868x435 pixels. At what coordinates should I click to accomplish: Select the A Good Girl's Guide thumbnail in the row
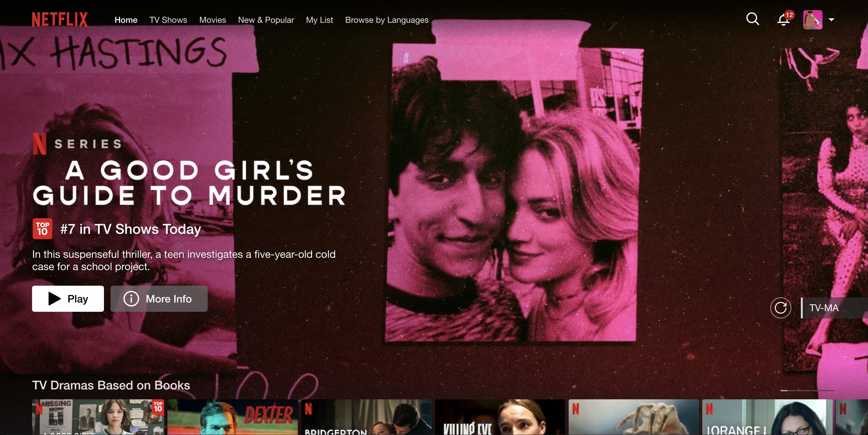coord(98,417)
